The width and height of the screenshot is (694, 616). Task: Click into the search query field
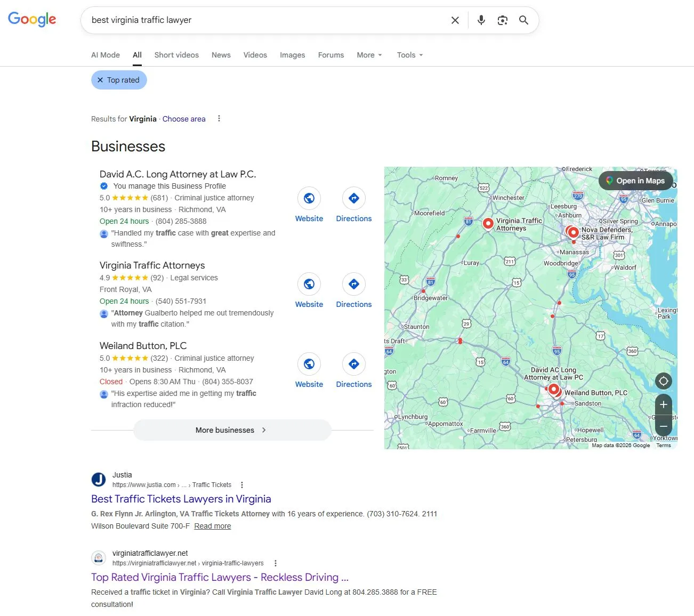point(267,20)
